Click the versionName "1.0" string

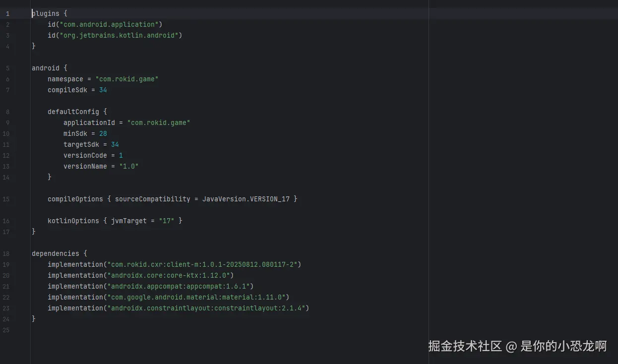tap(129, 166)
